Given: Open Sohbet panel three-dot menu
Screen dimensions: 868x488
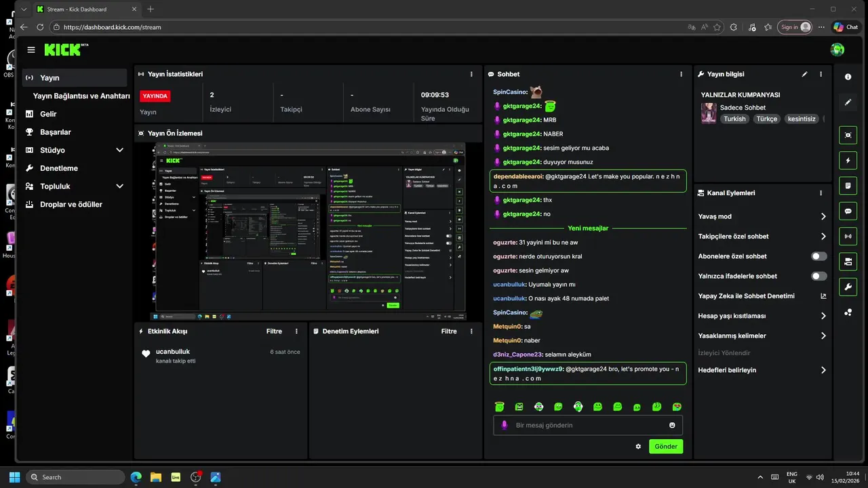Looking at the screenshot, I should pyautogui.click(x=681, y=74).
